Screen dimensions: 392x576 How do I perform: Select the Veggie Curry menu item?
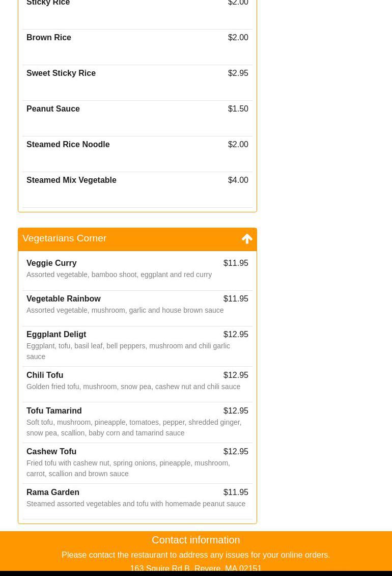pyautogui.click(x=51, y=263)
